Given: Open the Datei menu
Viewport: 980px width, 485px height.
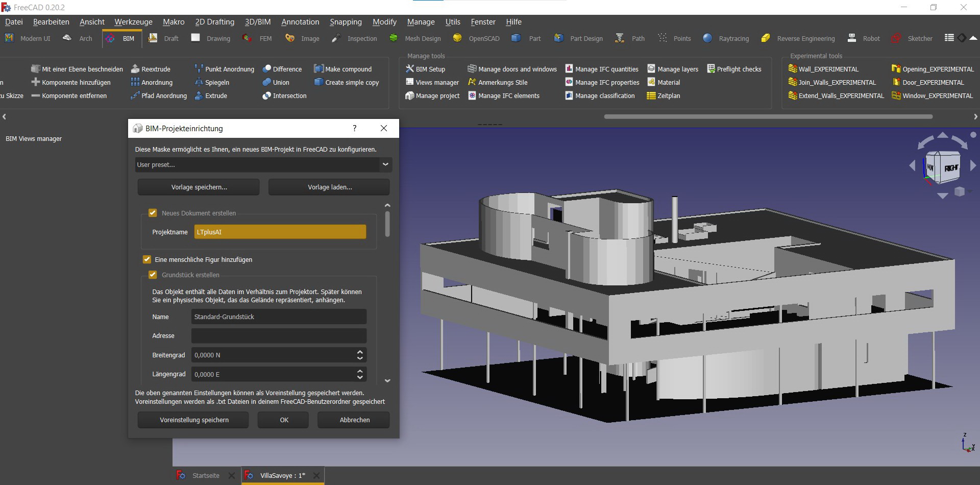Looking at the screenshot, I should pyautogui.click(x=14, y=22).
